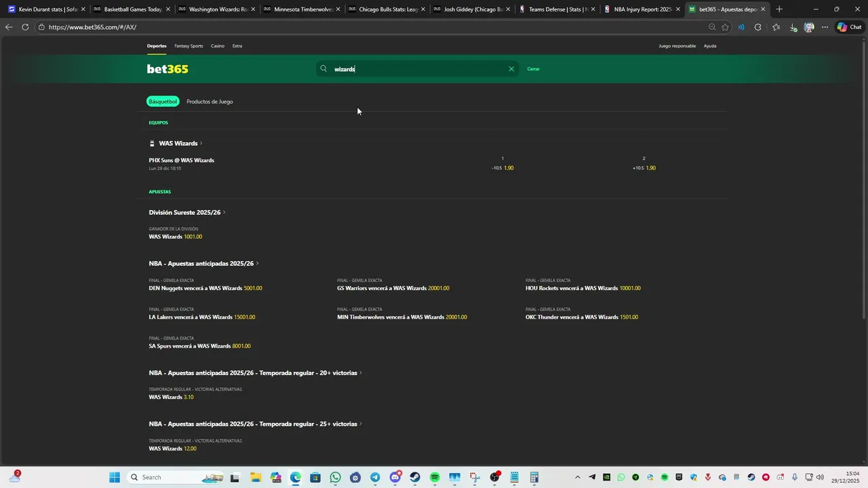This screenshot has width=868, height=488.
Task: Open a new browser tab with plus icon
Action: point(779,9)
